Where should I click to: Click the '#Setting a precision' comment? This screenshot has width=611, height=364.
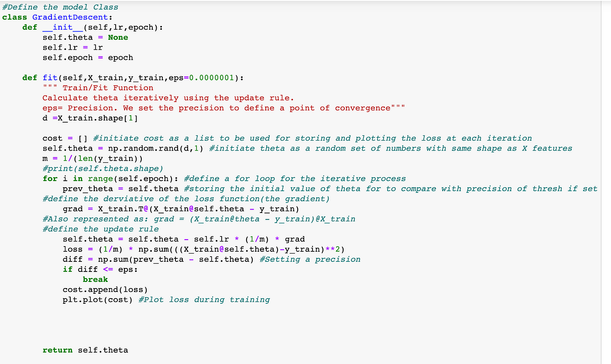point(310,259)
